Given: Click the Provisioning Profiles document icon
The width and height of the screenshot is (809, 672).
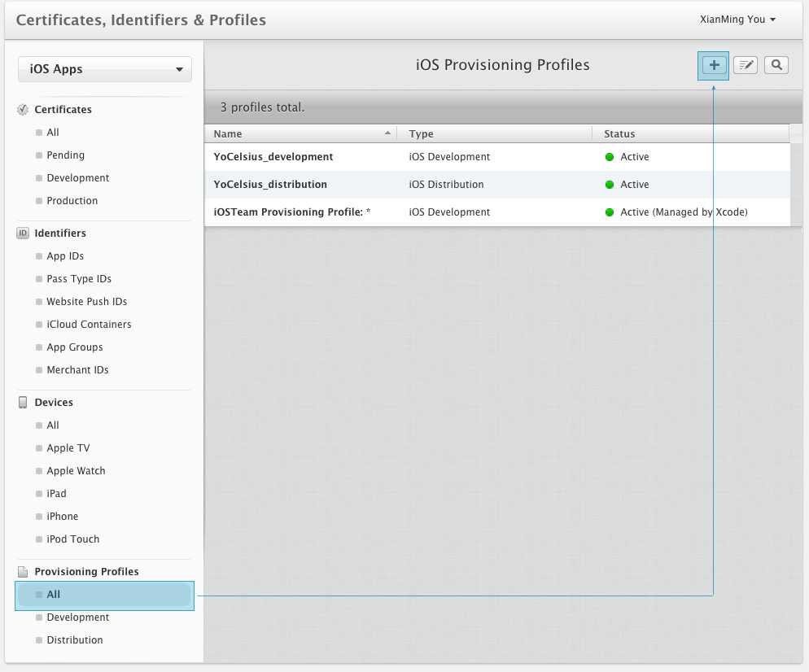Looking at the screenshot, I should (23, 572).
